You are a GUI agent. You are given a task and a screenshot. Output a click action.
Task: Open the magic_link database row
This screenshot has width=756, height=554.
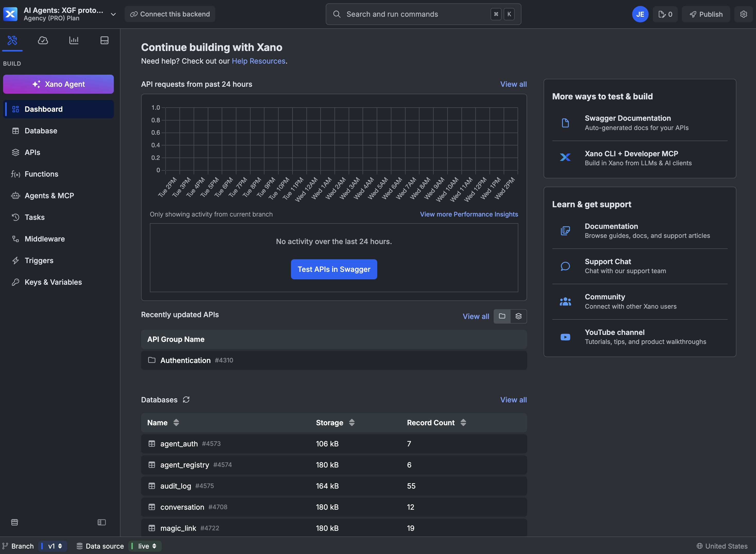click(334, 528)
